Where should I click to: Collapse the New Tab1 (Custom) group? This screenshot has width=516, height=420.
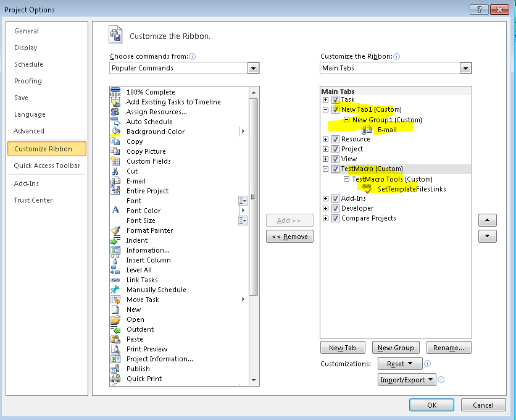click(326, 109)
